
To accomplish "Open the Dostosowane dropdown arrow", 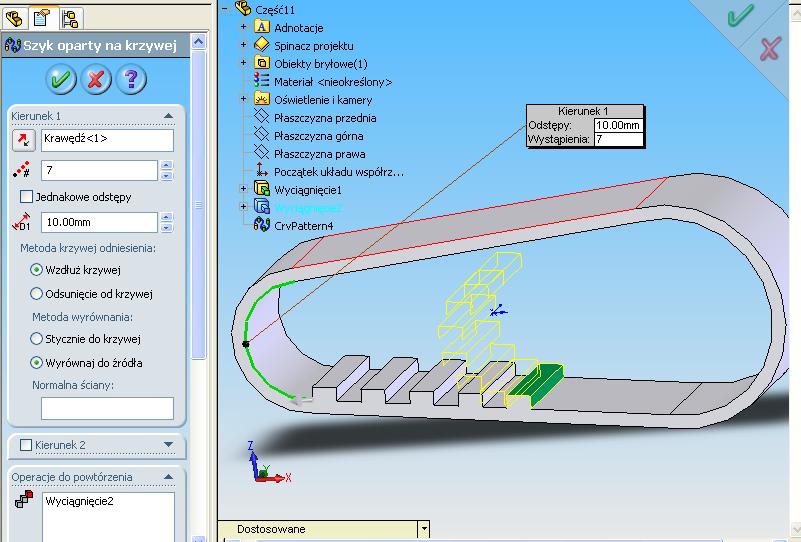I will pyautogui.click(x=423, y=529).
